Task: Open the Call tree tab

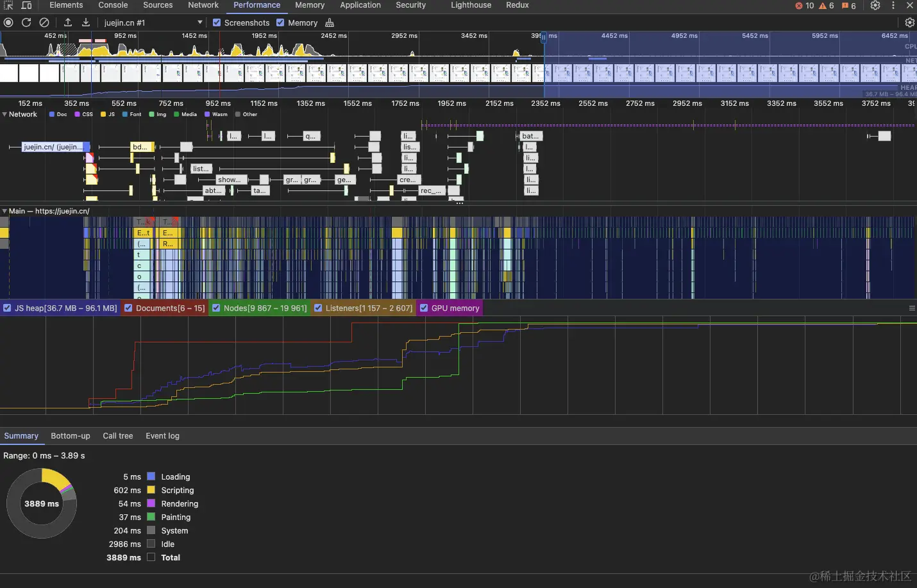Action: click(118, 436)
